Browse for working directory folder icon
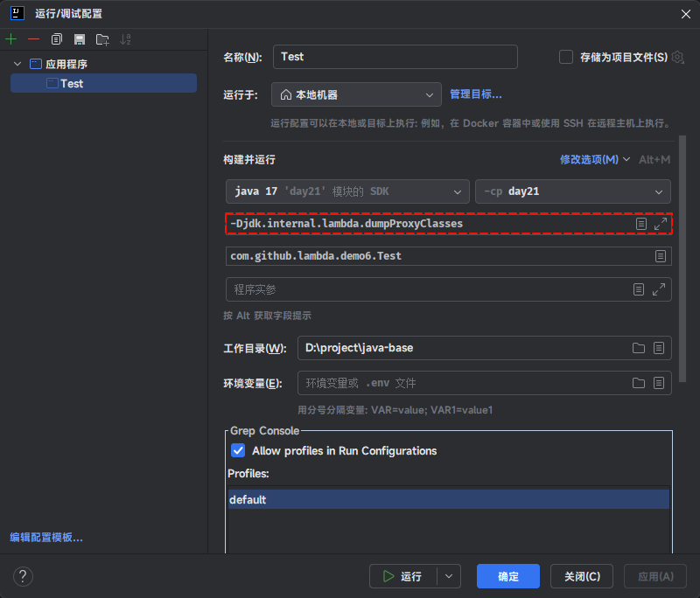 point(639,348)
